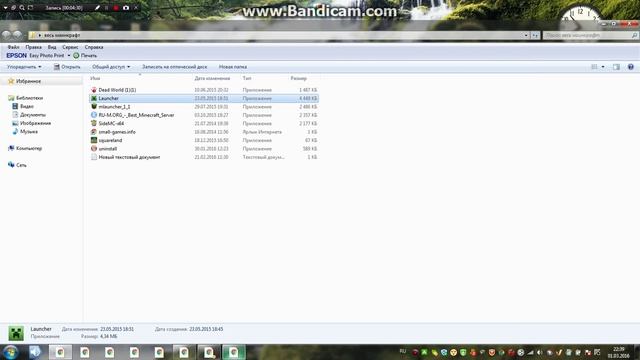Open the Сервис menu
Image resolution: width=640 pixels, height=360 pixels.
(70, 47)
